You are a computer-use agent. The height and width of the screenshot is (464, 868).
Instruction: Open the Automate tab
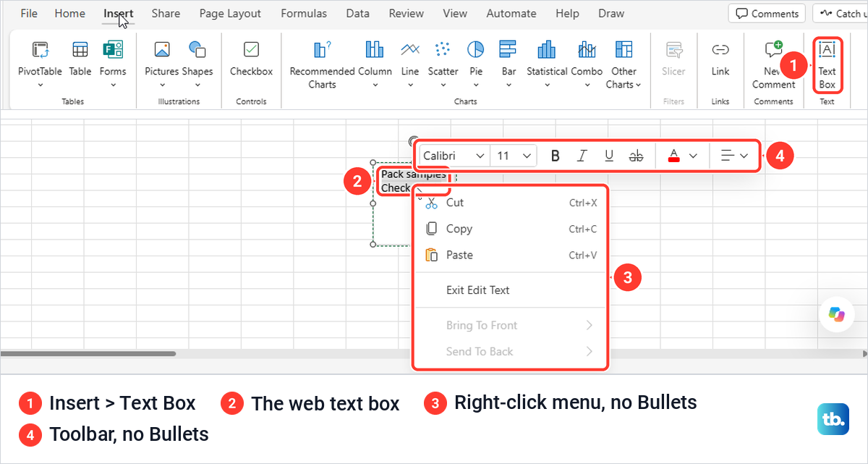(511, 13)
